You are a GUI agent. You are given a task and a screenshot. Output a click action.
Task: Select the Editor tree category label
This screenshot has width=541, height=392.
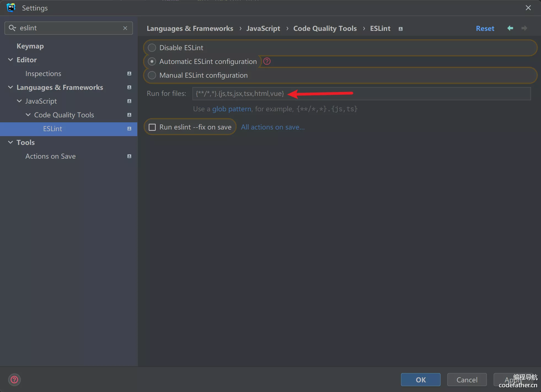[x=26, y=60]
